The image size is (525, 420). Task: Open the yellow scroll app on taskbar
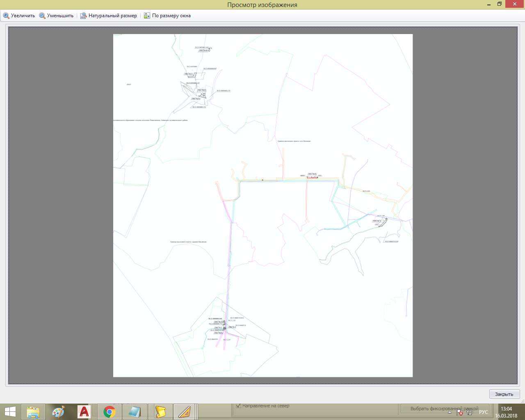click(x=160, y=412)
